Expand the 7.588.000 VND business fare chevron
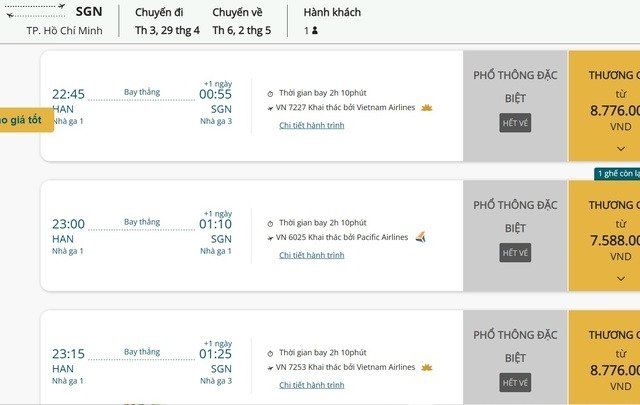The width and height of the screenshot is (640, 405). coord(620,277)
